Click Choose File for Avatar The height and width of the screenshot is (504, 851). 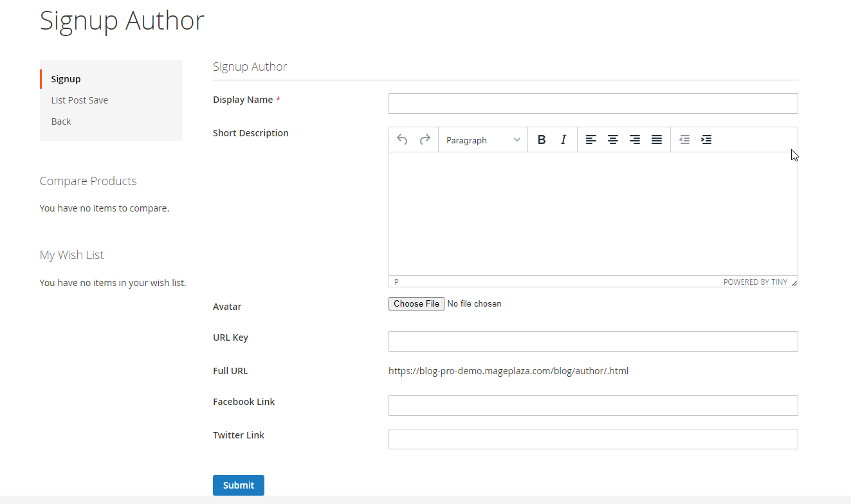416,303
